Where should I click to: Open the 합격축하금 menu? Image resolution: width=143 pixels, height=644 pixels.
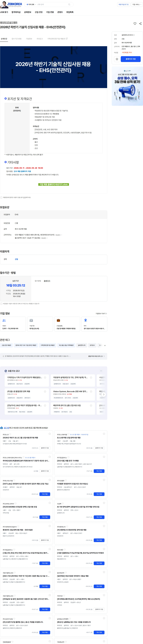[x=16, y=12]
